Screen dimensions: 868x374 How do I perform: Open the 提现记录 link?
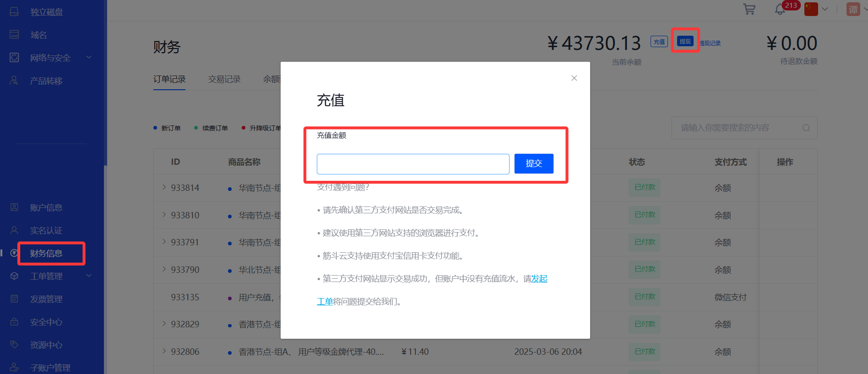click(x=710, y=43)
